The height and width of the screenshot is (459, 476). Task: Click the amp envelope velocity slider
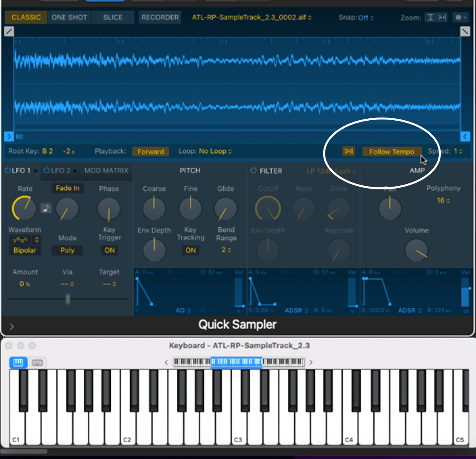[465, 293]
